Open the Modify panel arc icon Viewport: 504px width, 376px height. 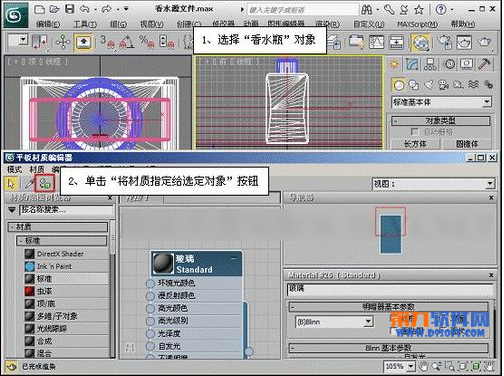click(412, 64)
